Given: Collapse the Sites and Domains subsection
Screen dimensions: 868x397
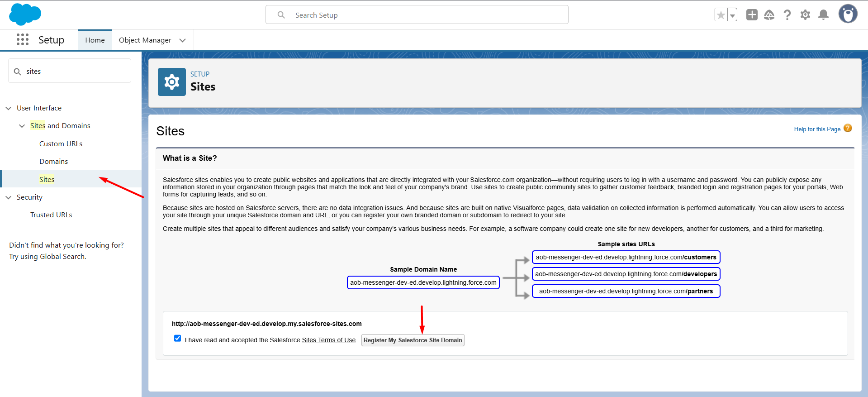Looking at the screenshot, I should coord(22,126).
